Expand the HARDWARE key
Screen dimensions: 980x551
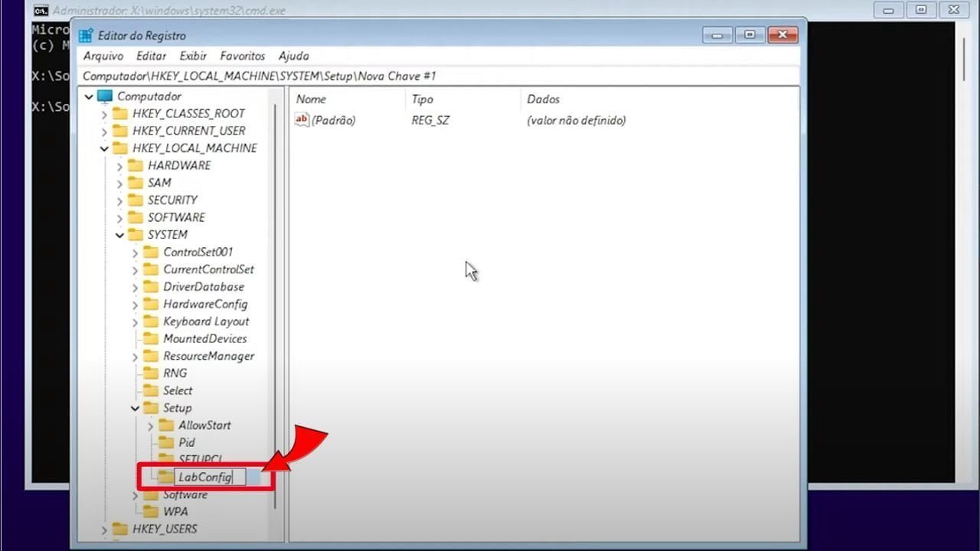(119, 165)
